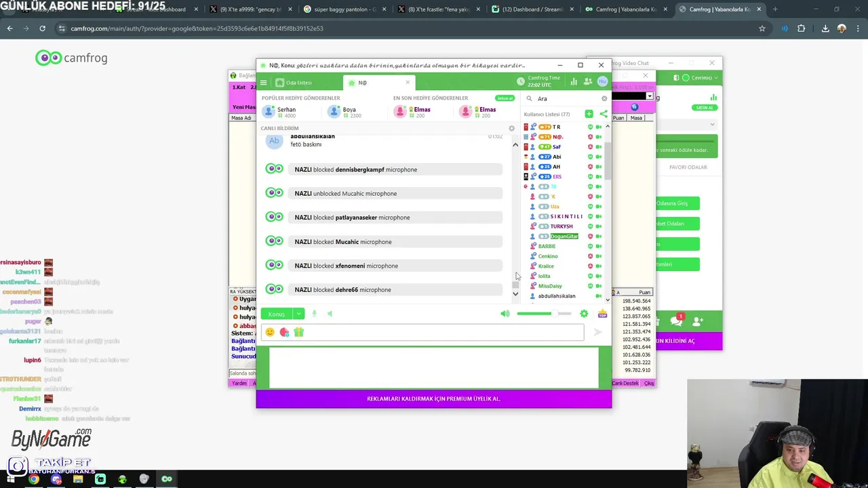Viewport: 868px width, 488px height.
Task: Click the Çıkış button in background window
Action: 649,383
